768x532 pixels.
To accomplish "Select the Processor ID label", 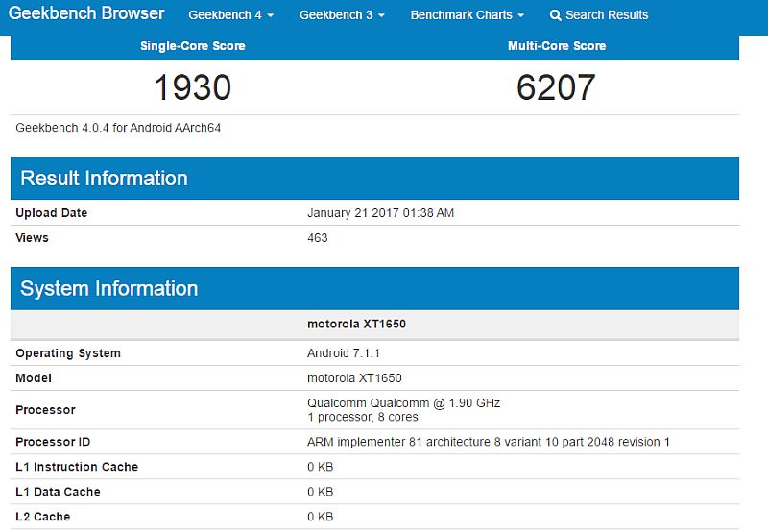I will tap(53, 443).
